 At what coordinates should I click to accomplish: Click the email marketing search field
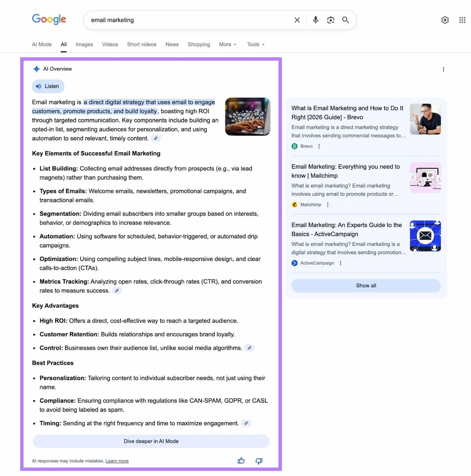coord(190,20)
